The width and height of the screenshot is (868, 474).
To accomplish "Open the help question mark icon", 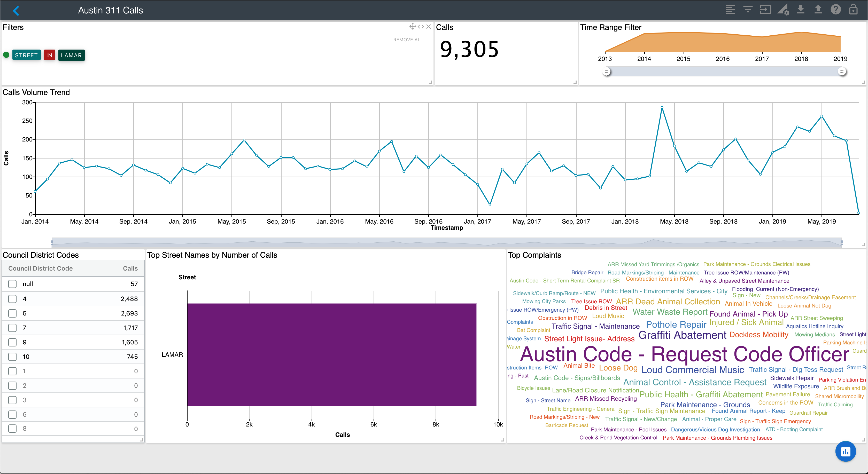I will [x=836, y=10].
